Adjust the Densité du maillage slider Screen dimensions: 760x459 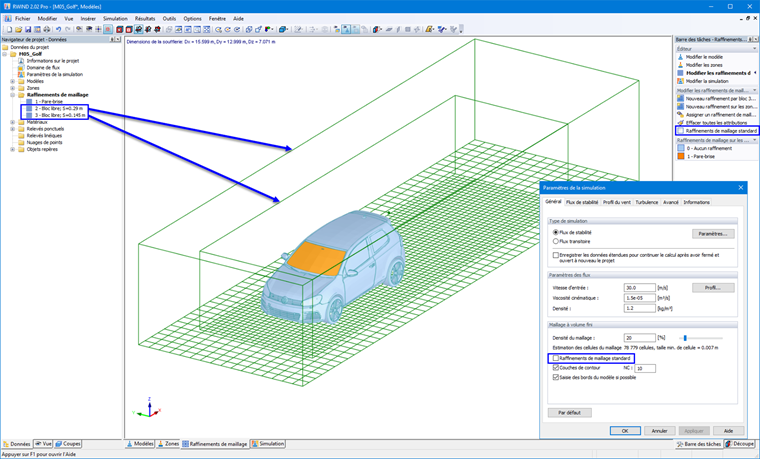click(685, 338)
